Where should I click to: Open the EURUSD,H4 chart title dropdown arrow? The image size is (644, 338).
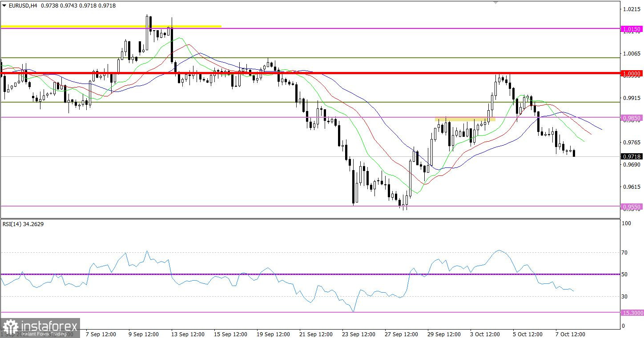4,5
